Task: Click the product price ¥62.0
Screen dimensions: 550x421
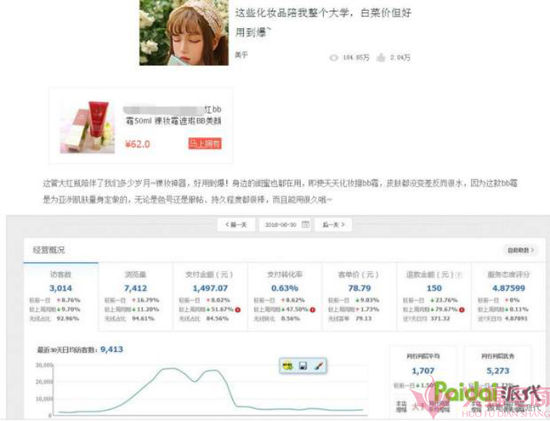Action: pyautogui.click(x=138, y=144)
